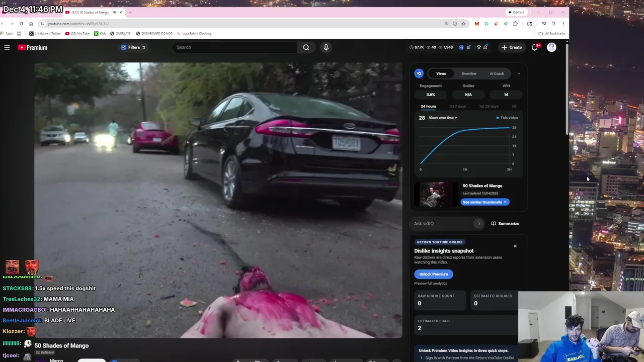Image resolution: width=644 pixels, height=362 pixels.
Task: Mute the tab via speaker icon
Action: [x=114, y=12]
